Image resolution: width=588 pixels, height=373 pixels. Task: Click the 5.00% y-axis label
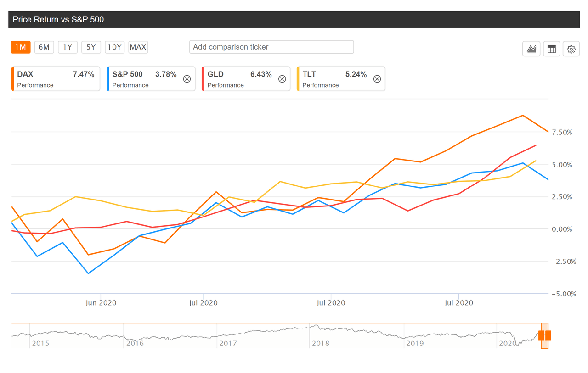point(562,165)
